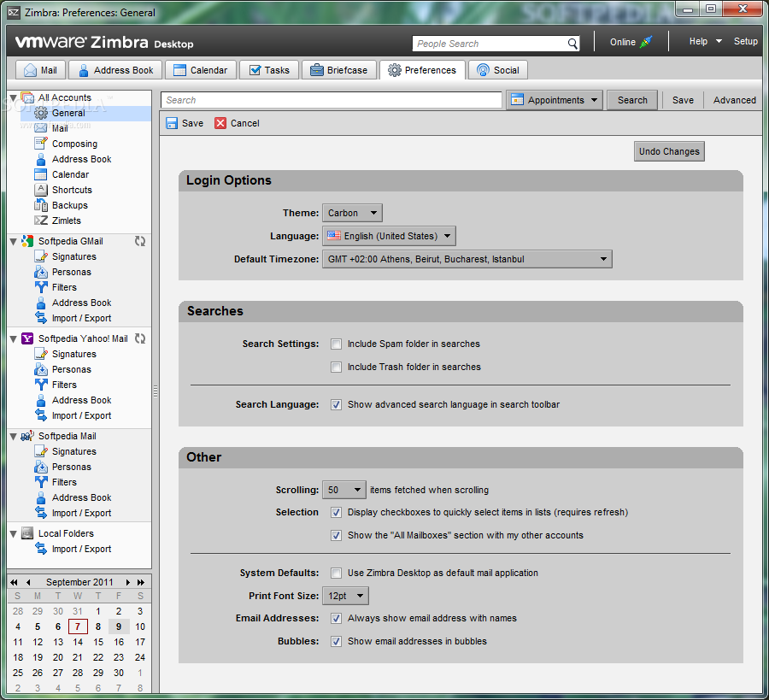Open the Help menu

(705, 42)
